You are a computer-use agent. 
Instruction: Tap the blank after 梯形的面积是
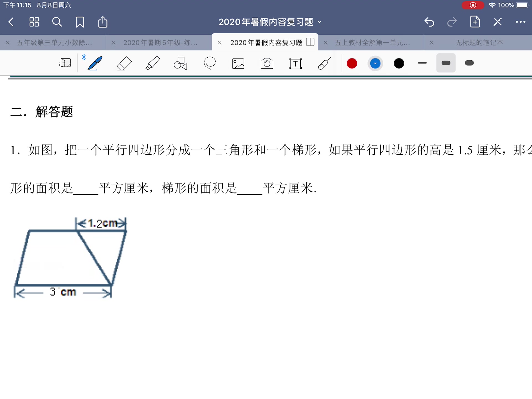[250, 189]
